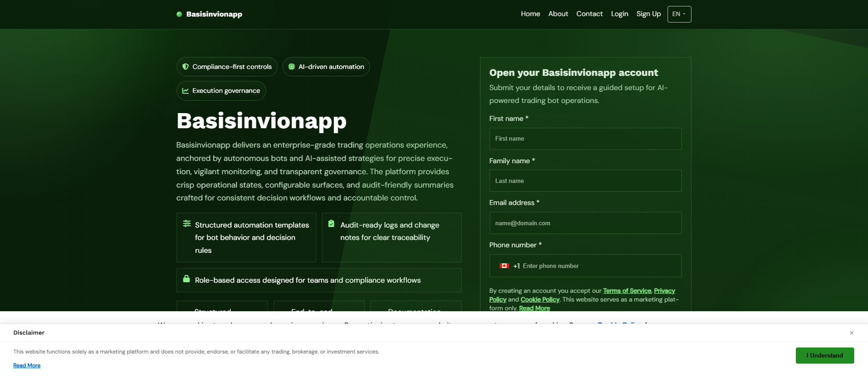Click the Structured automation templates sliders icon

187,223
